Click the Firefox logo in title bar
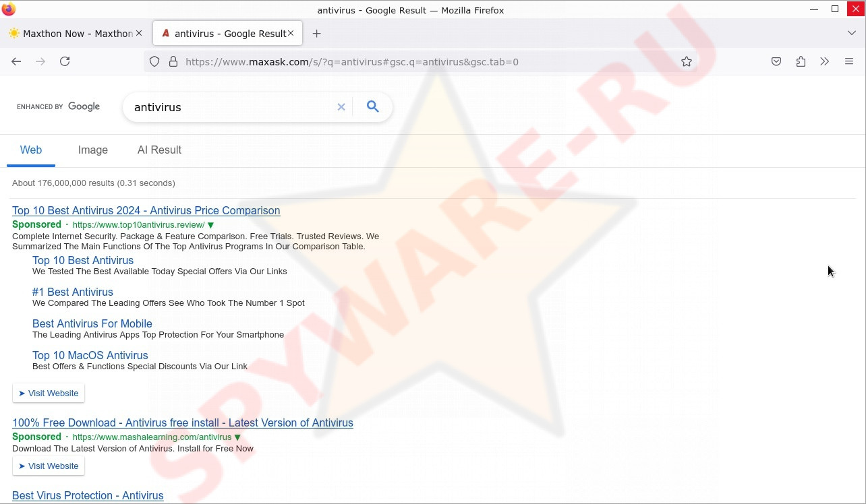866x504 pixels. [9, 9]
